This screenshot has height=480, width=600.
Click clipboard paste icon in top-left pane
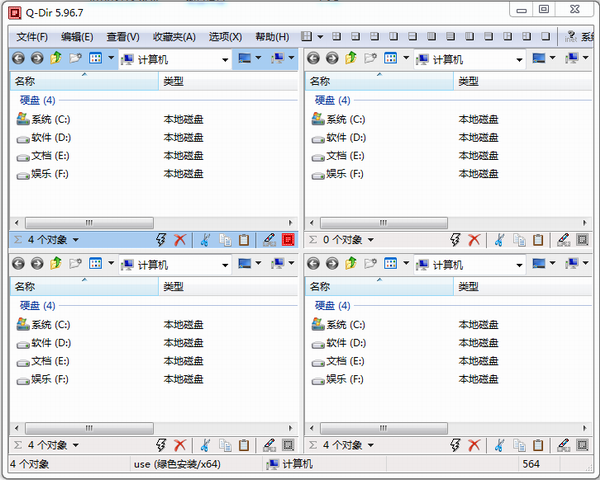point(244,240)
